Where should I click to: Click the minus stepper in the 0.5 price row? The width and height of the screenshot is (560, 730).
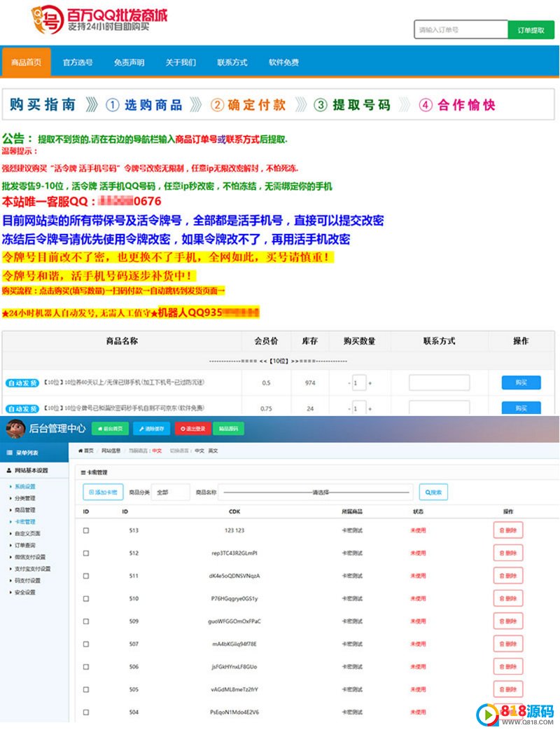[x=349, y=383]
